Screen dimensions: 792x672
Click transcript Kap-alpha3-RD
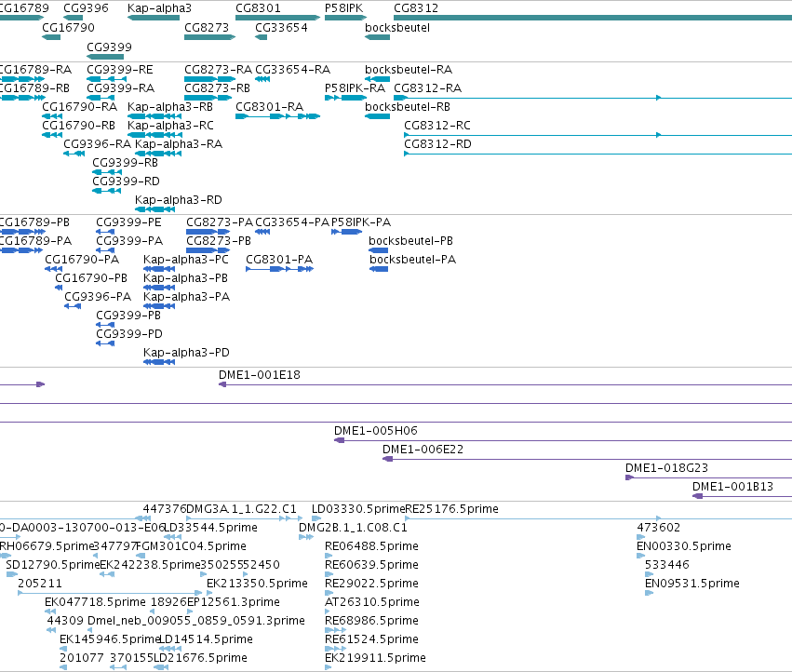pos(179,199)
